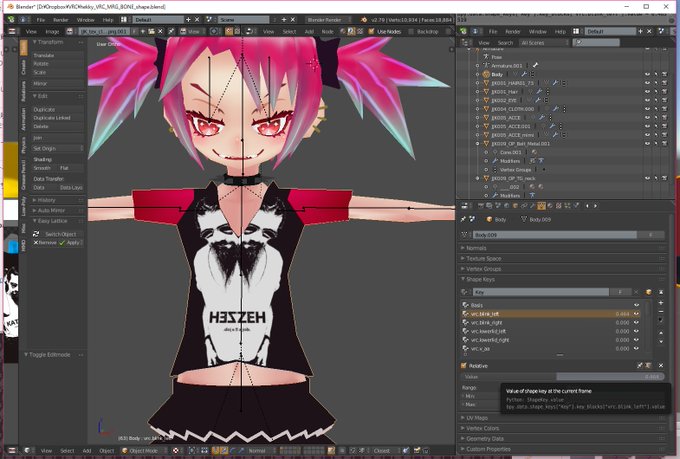Open the render properties tab icon
The image size is (680, 459).
click(481, 206)
